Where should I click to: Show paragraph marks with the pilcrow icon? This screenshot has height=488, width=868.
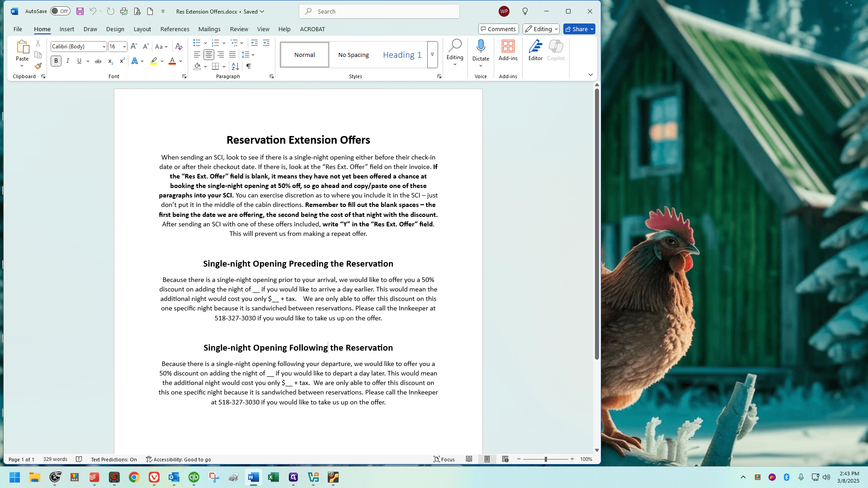click(249, 66)
